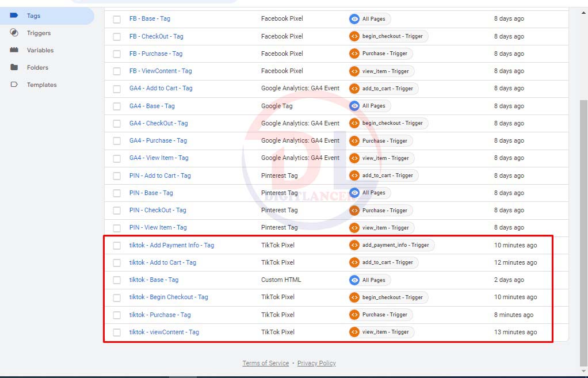
Task: Click the add_to_cart trigger icon for tiktok - Add to Cart - Tag
Action: [x=354, y=262]
